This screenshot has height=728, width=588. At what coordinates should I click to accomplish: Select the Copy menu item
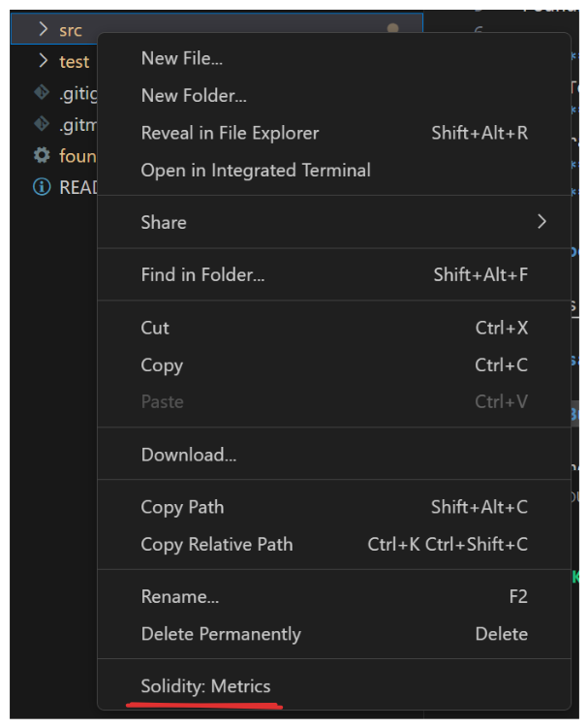(x=162, y=365)
